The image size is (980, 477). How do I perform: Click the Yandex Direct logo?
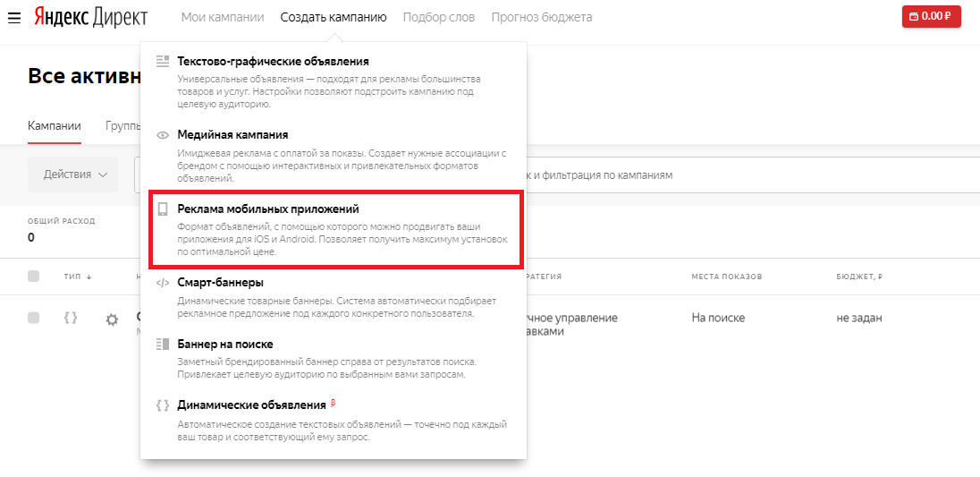tap(91, 17)
